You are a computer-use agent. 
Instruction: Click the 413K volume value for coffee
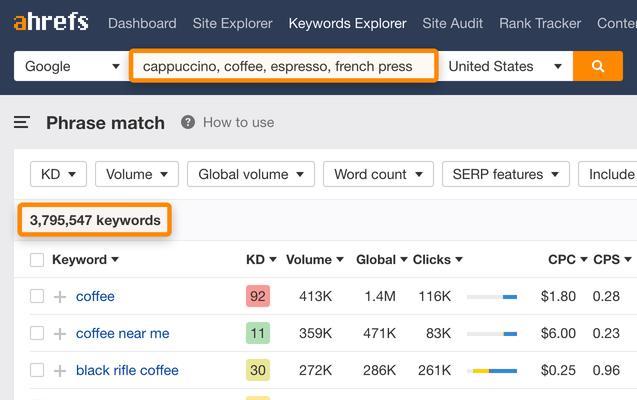tap(315, 296)
